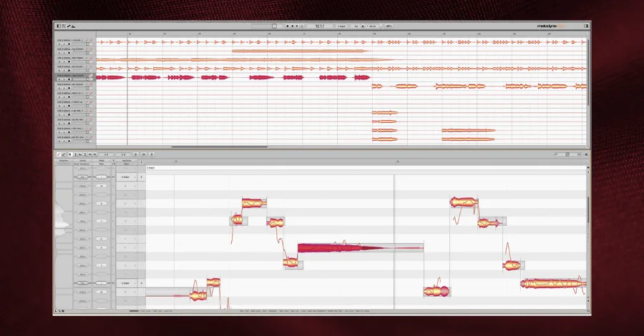Toggle the left info pane icon
The image size is (644, 336).
coord(59,26)
